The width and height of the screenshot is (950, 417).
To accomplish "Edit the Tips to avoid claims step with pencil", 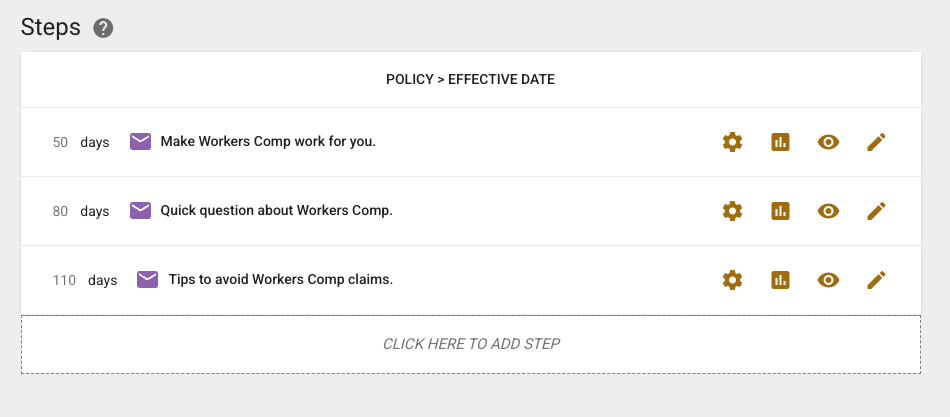I will click(x=876, y=280).
